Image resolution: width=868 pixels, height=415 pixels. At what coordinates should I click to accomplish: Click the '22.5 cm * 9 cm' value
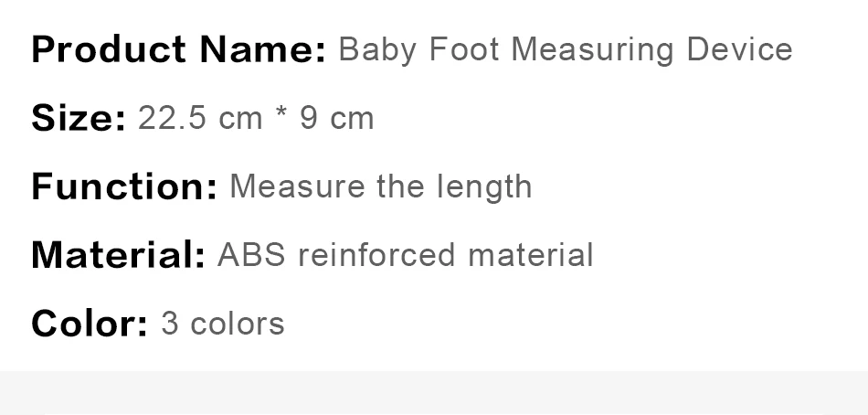click(256, 119)
